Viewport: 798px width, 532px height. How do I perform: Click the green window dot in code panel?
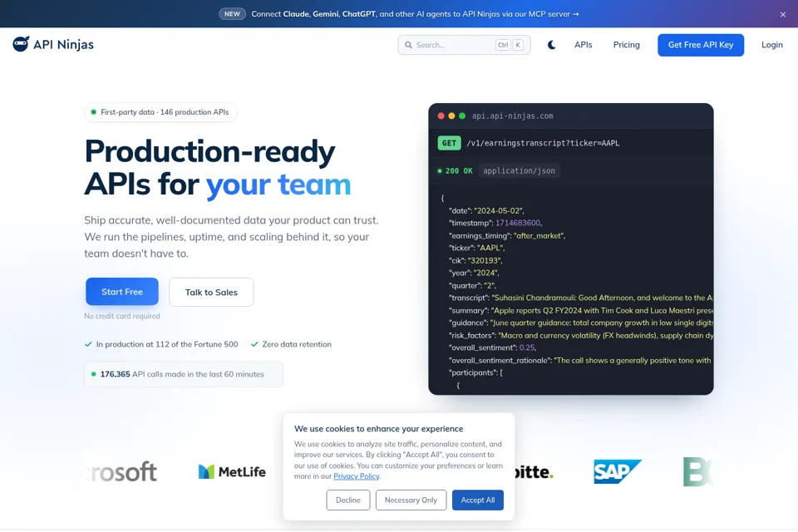(462, 116)
